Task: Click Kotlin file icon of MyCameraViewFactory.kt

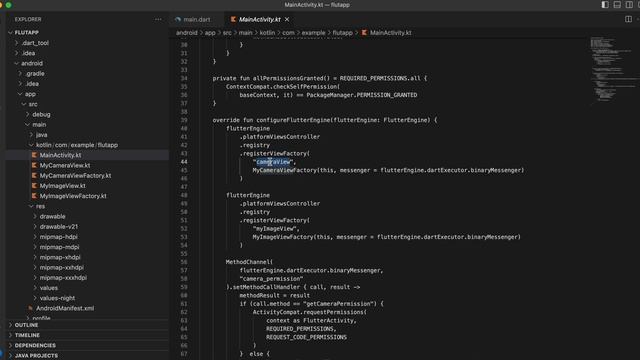Action: pos(34,176)
